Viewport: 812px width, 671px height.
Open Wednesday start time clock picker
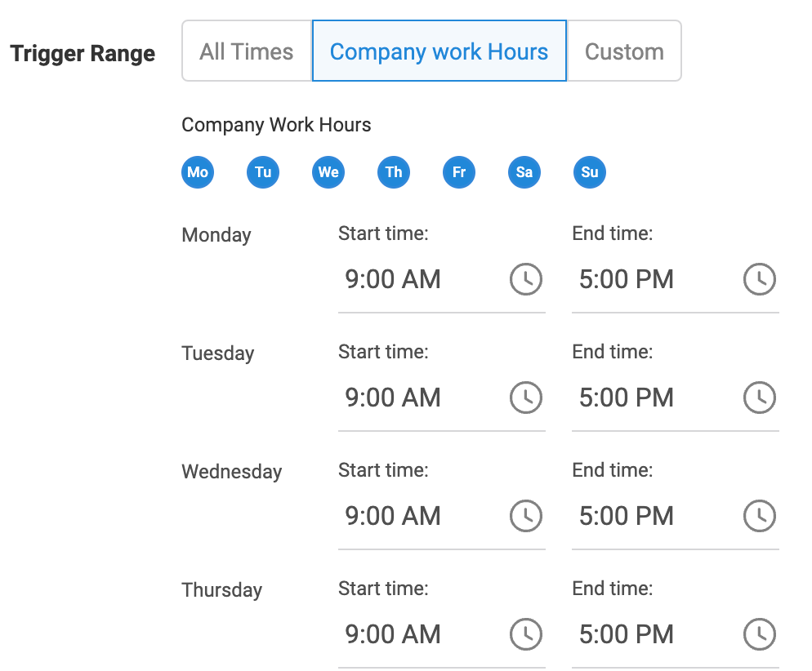526,516
